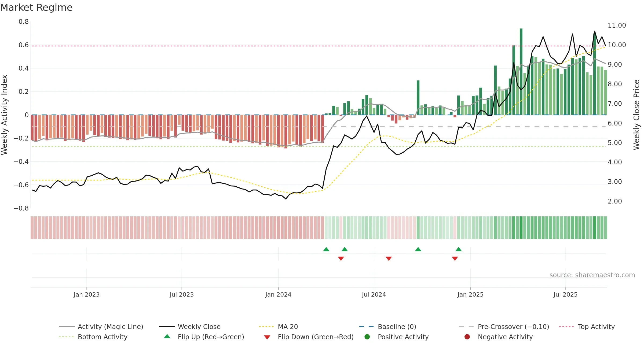Click the 11.00 right axis price label

click(x=617, y=25)
